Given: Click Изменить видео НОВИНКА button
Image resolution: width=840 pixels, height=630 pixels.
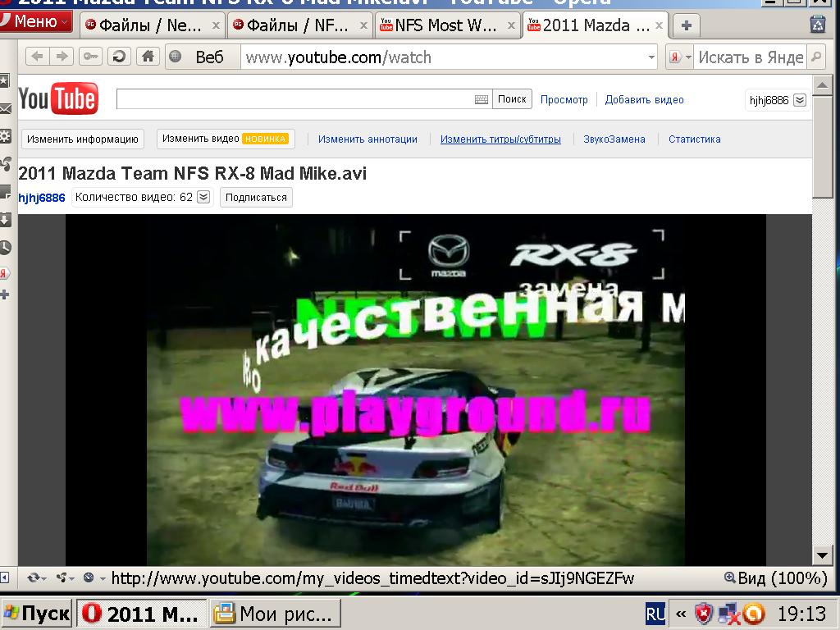Looking at the screenshot, I should coord(225,139).
